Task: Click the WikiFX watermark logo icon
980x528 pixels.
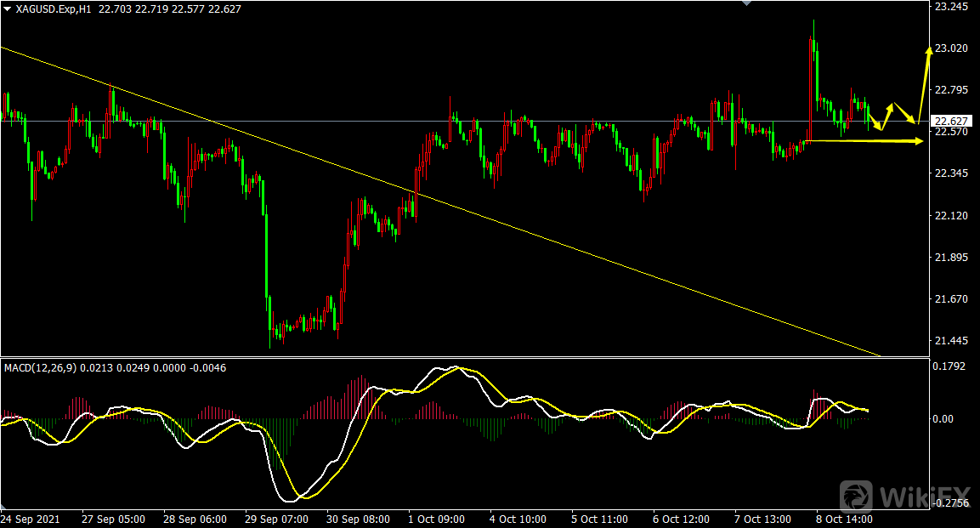Action: [857, 497]
